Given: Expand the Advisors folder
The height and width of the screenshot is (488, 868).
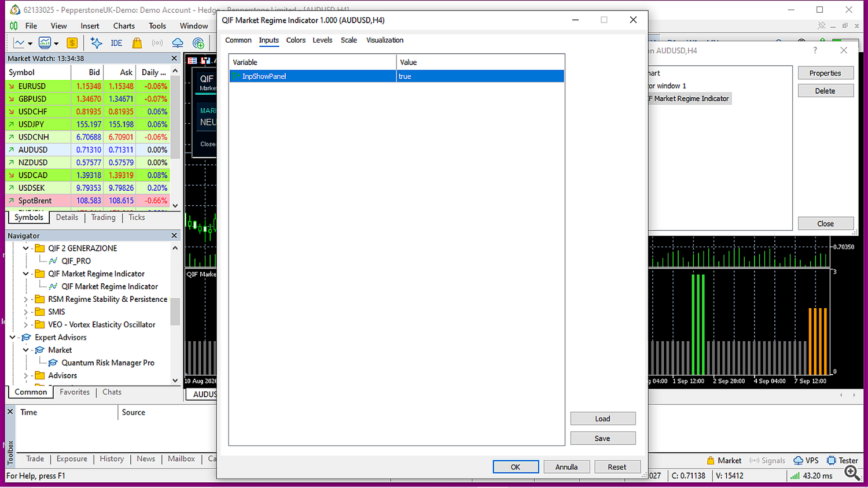Looking at the screenshot, I should [x=25, y=375].
